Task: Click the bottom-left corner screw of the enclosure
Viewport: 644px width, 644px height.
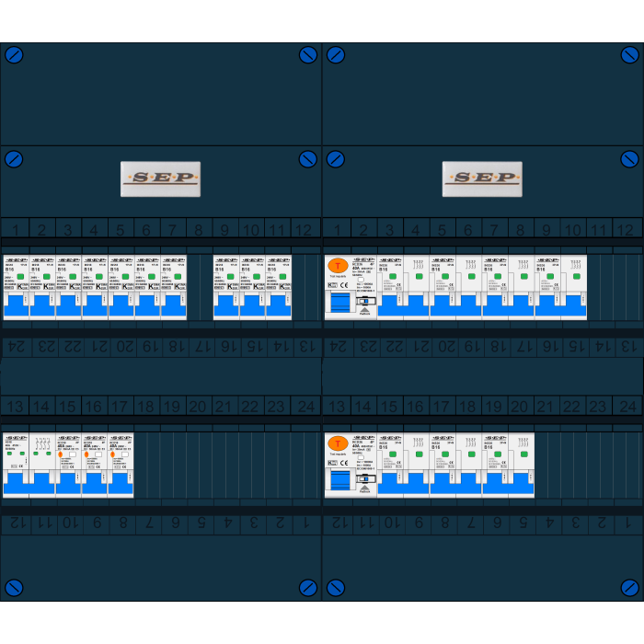Action: [x=14, y=588]
